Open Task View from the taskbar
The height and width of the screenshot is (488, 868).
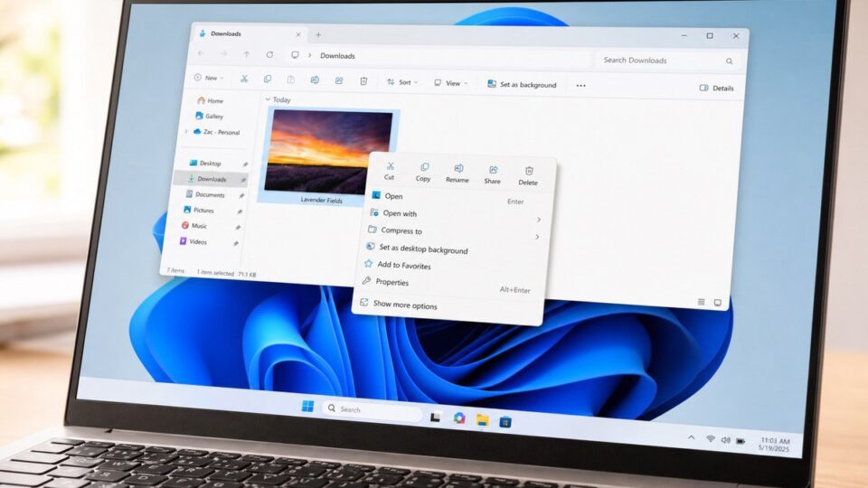pos(436,418)
